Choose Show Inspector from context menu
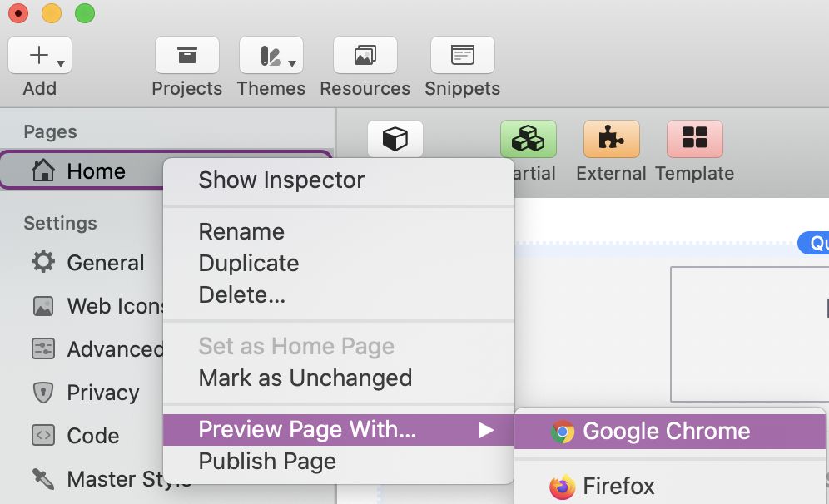Screen dimensions: 829x504 [x=281, y=180]
